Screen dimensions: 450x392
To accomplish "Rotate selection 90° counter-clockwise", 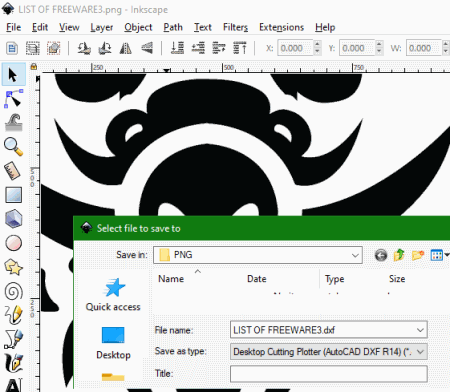I will tap(84, 48).
